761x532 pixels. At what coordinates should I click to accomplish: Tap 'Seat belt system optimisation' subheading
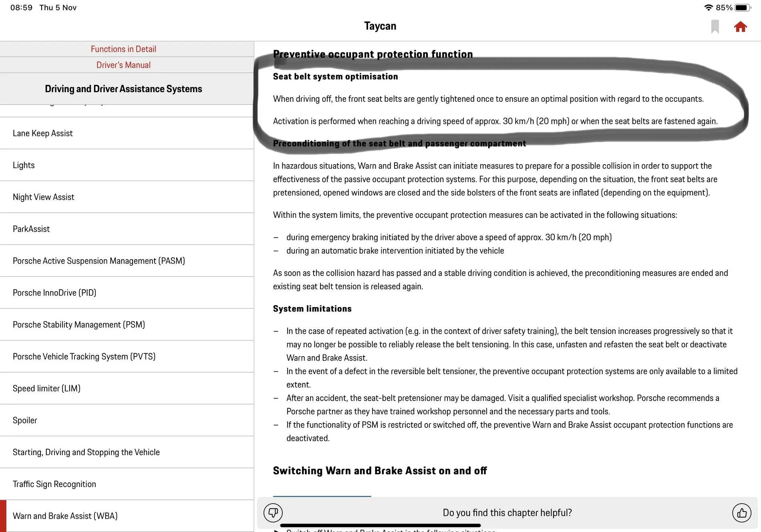[x=336, y=77]
